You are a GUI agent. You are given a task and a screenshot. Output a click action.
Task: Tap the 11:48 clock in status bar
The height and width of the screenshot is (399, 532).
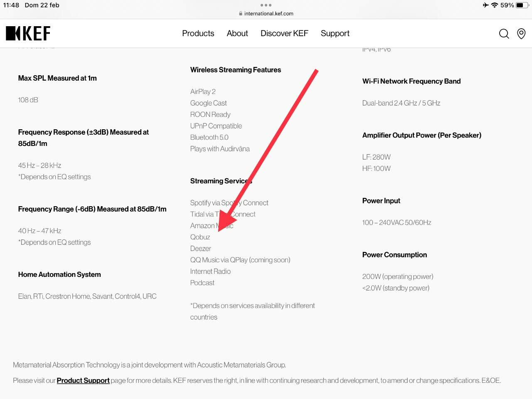tap(11, 5)
